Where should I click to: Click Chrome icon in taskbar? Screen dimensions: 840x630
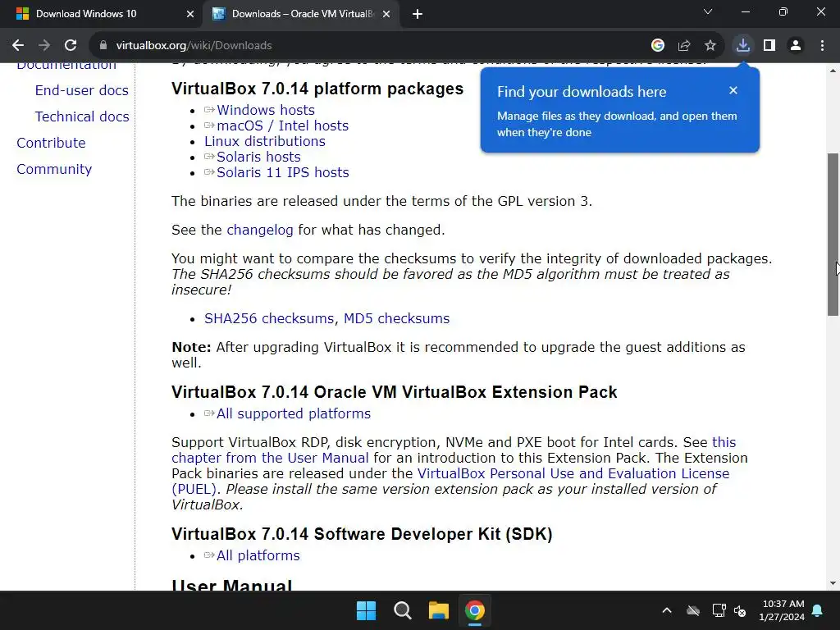tap(475, 610)
